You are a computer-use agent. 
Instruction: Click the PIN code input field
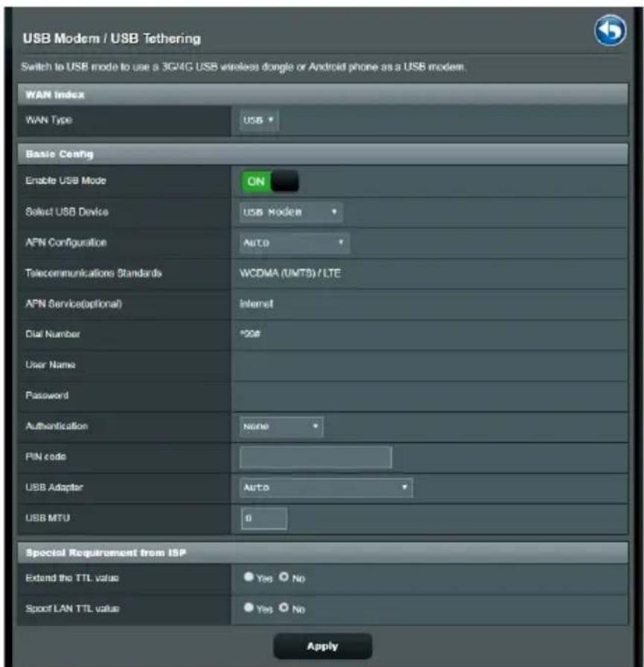[315, 457]
